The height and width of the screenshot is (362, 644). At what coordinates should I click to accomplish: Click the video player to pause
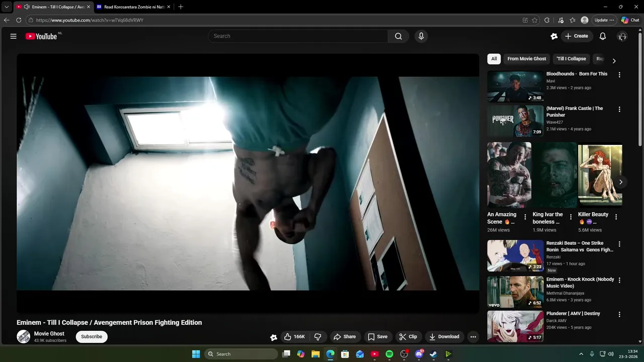tap(248, 184)
